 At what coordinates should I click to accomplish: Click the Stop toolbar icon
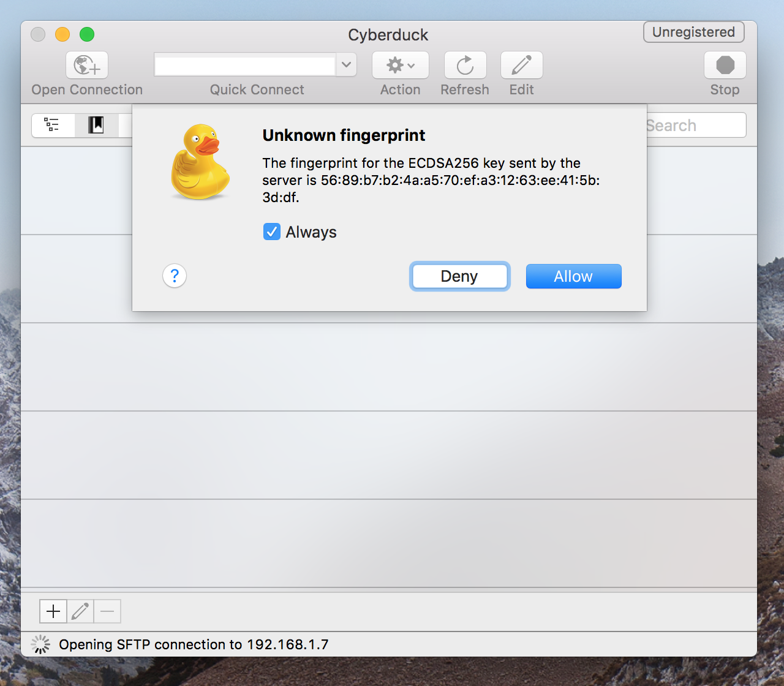(x=725, y=65)
